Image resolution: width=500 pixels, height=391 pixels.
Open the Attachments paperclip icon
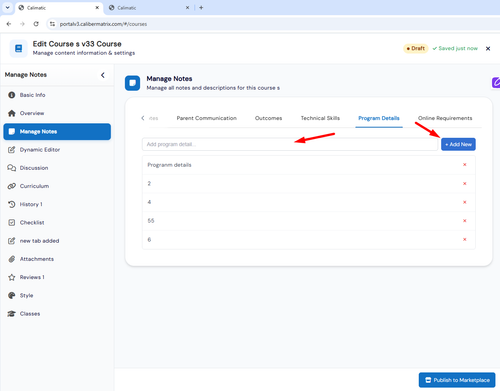pos(12,259)
